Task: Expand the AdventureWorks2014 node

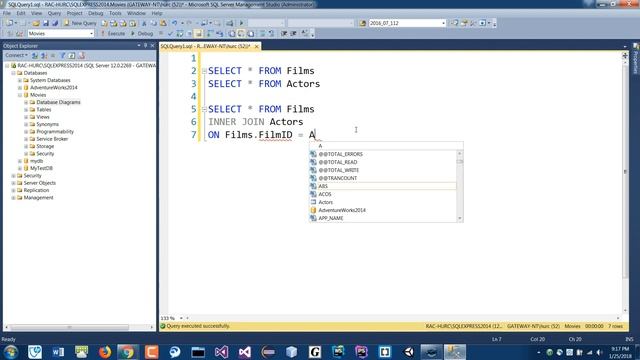Action: click(x=20, y=88)
